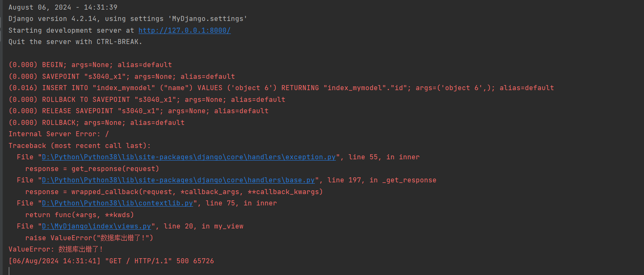This screenshot has width=644, height=275.
Task: Click the 'raise ValueError' code line
Action: [89, 238]
